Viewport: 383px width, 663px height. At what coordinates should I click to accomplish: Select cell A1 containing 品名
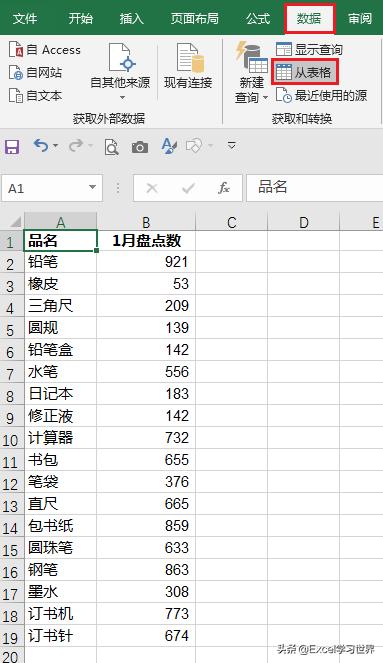[61, 241]
